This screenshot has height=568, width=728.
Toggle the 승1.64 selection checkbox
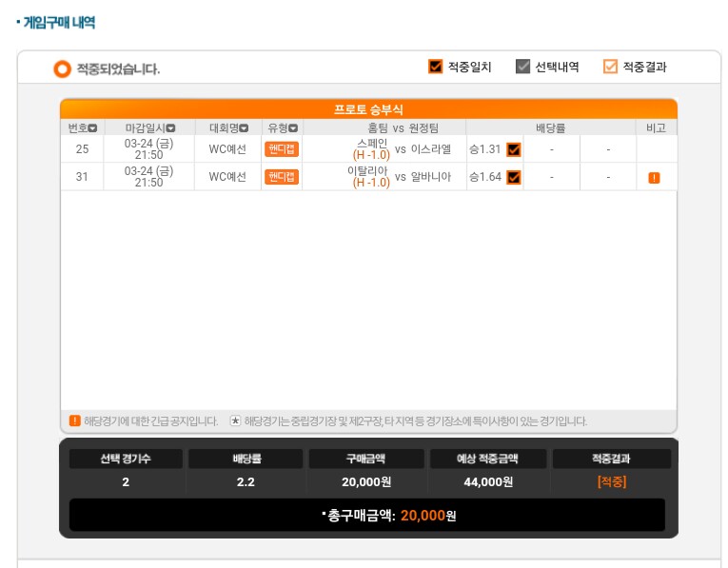pyautogui.click(x=514, y=177)
